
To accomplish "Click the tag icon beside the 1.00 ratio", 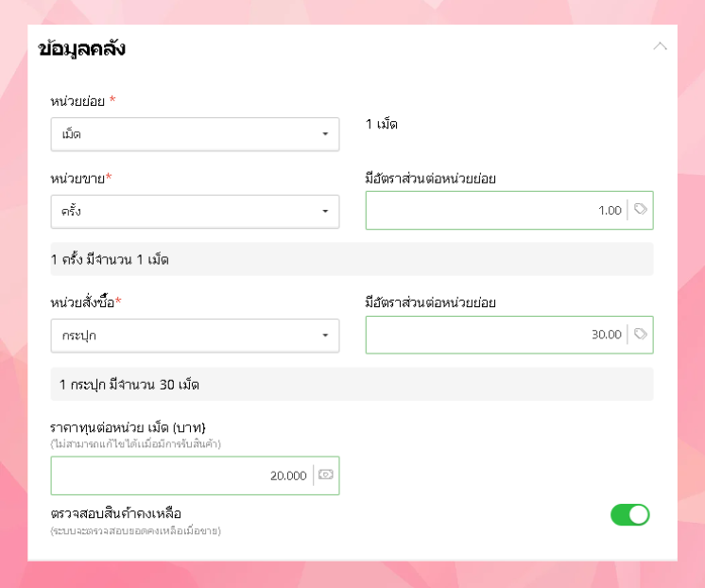I will click(x=641, y=210).
